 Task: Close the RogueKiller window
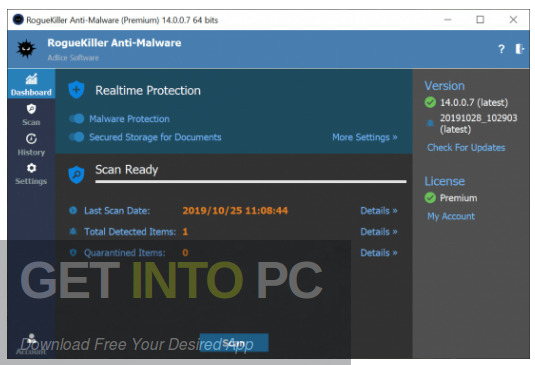click(x=513, y=20)
